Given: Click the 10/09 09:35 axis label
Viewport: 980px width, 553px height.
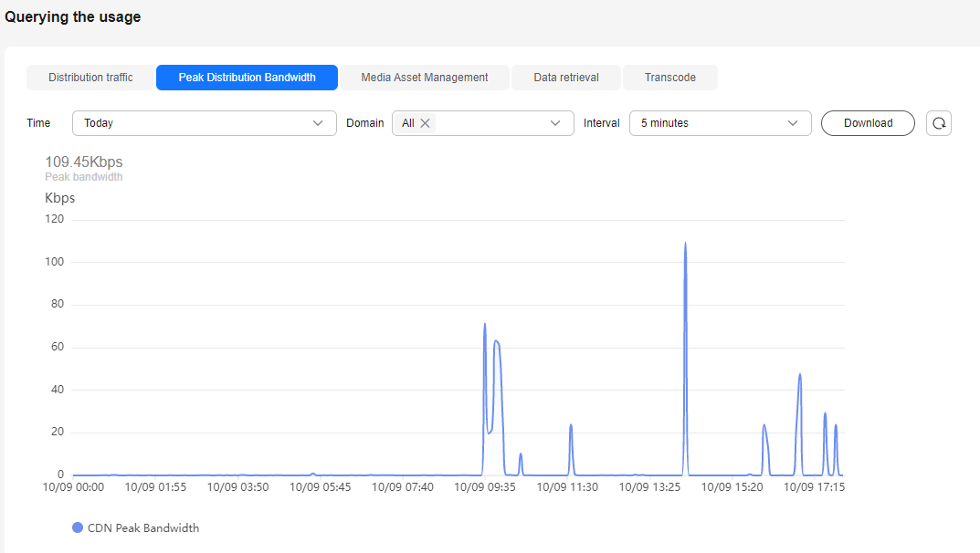Looking at the screenshot, I should [485, 486].
